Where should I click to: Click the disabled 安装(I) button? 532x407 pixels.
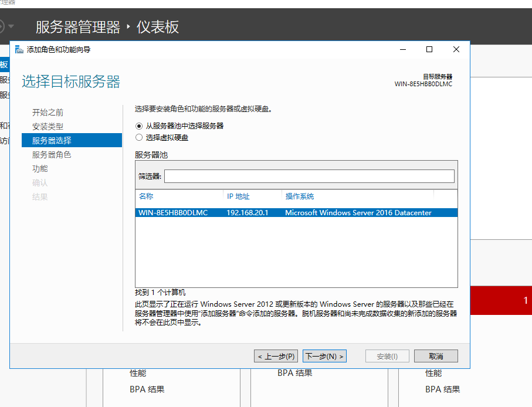tap(387, 356)
